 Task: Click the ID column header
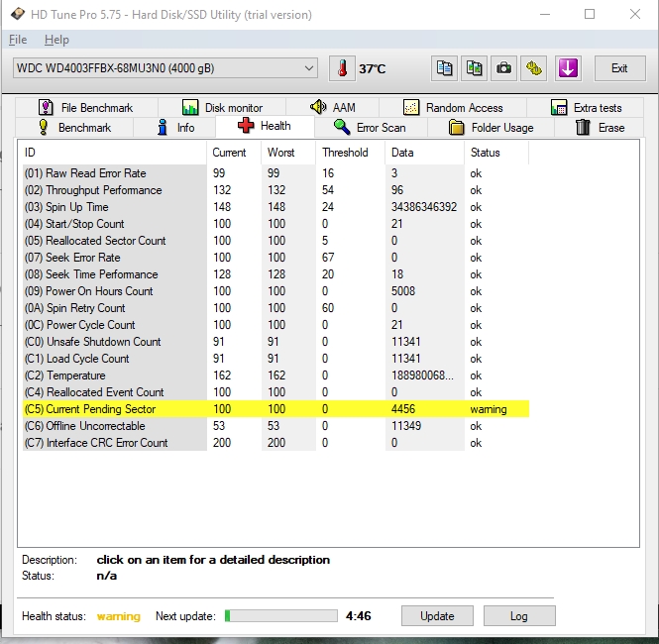click(x=112, y=153)
